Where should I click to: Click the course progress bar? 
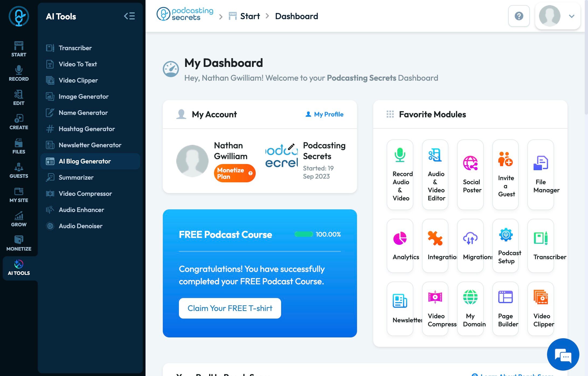click(x=304, y=234)
